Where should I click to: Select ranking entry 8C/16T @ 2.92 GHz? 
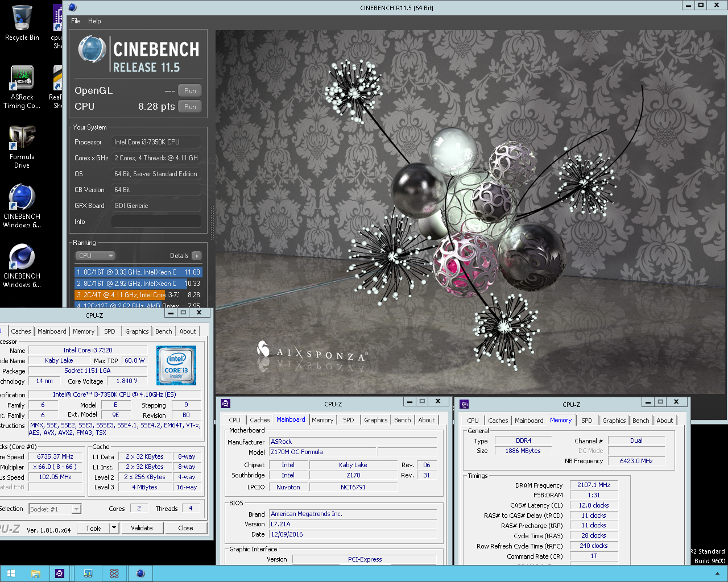138,284
